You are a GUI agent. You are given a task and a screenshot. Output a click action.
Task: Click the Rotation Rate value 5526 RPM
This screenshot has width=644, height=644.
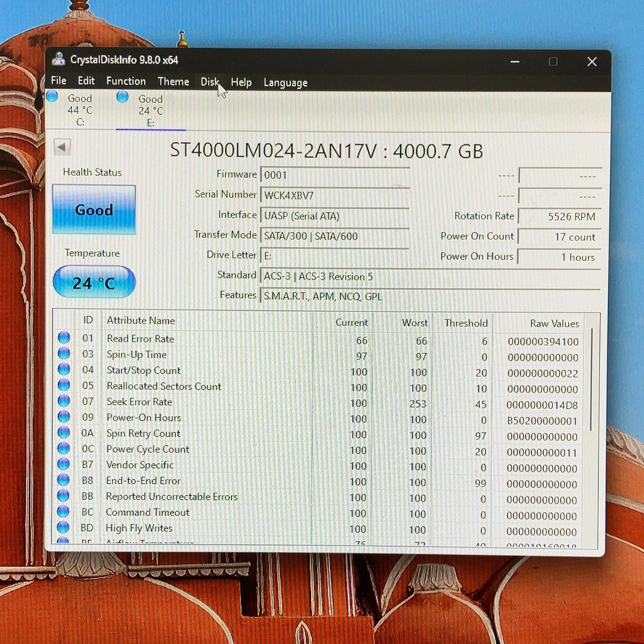click(559, 216)
